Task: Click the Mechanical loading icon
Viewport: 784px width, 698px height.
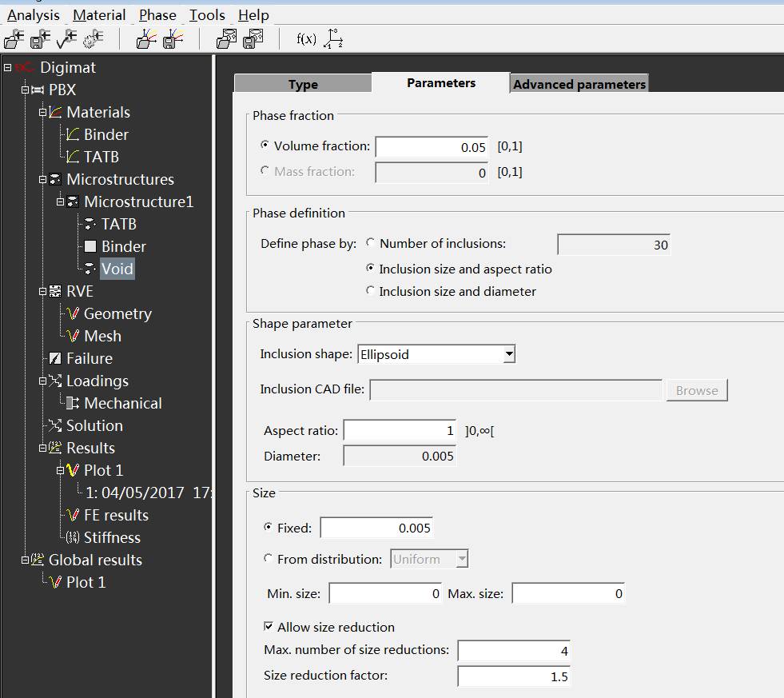Action: click(73, 403)
